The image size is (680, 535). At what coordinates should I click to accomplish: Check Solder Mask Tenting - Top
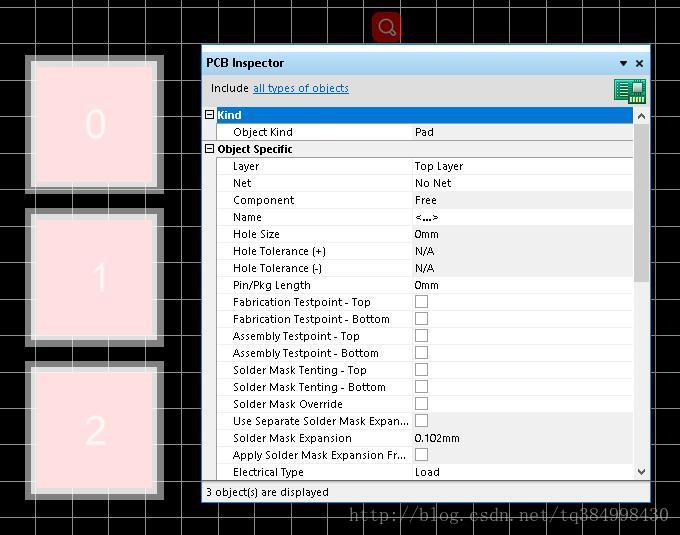(x=421, y=370)
